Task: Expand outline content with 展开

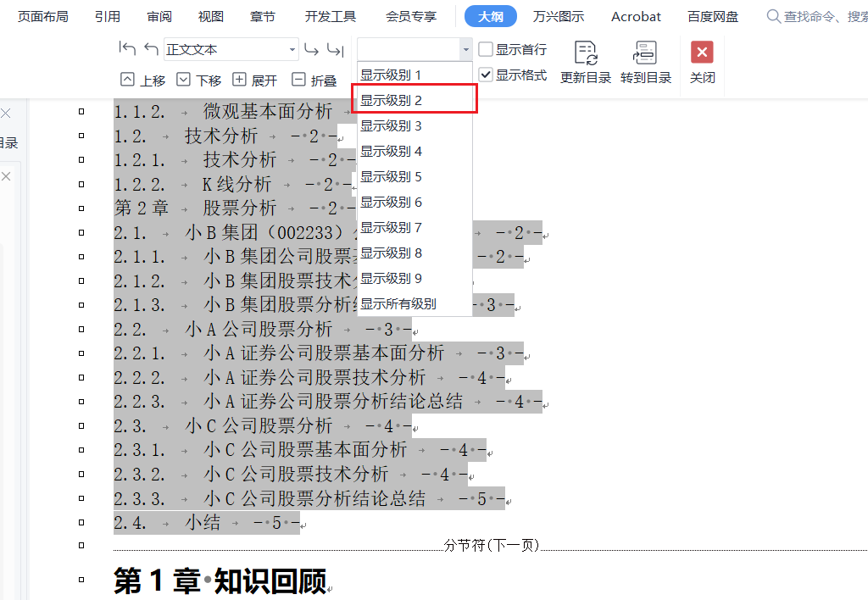Action: point(255,80)
